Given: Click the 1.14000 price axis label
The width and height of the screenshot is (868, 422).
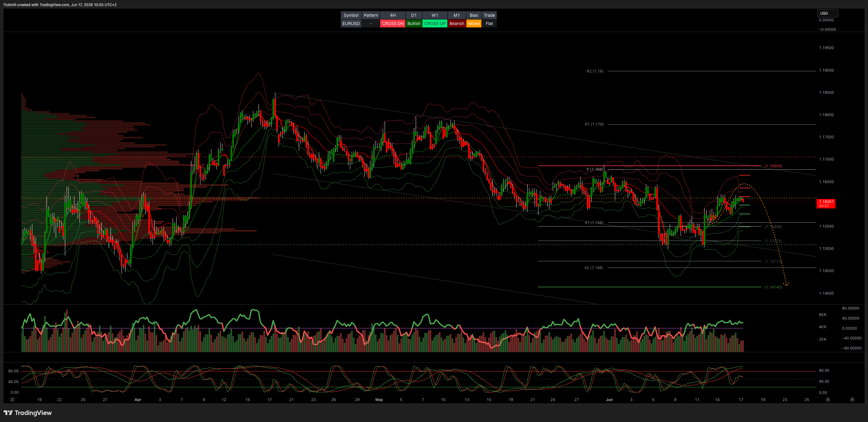Looking at the screenshot, I should click(x=826, y=293).
